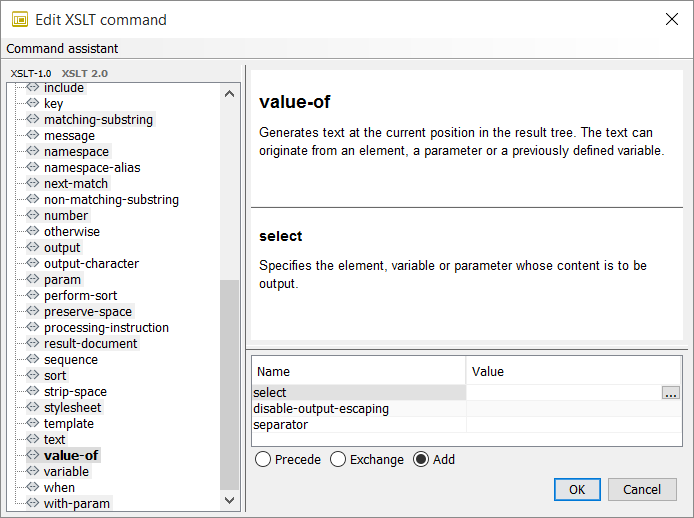Click the icon beside 'stylesheet' command
This screenshot has width=694, height=518.
click(x=32, y=408)
